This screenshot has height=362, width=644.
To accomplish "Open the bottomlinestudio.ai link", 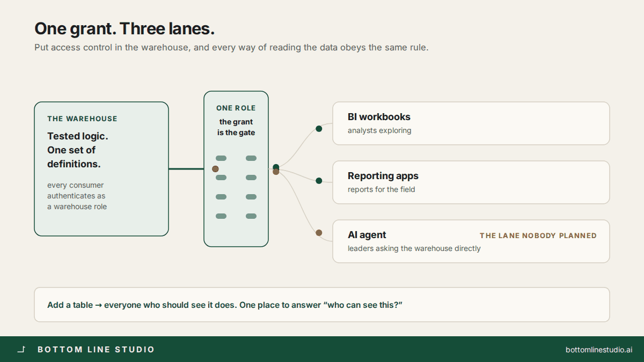I will 599,350.
